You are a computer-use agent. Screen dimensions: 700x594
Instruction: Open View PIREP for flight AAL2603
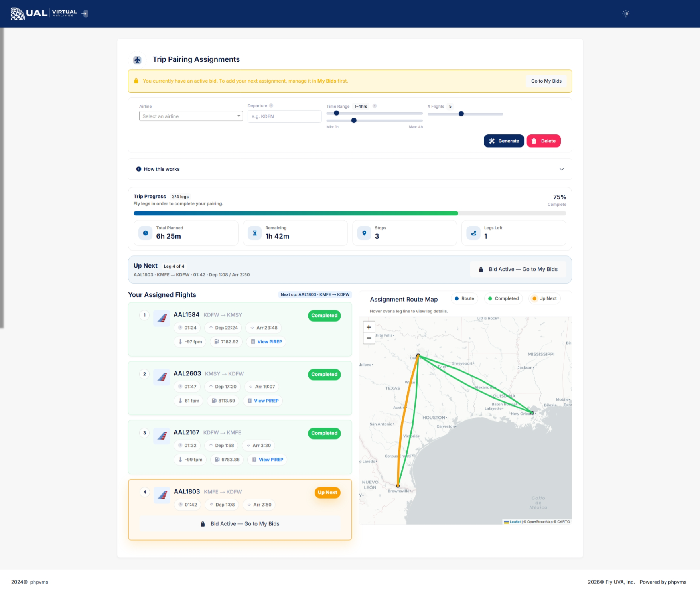click(x=263, y=401)
